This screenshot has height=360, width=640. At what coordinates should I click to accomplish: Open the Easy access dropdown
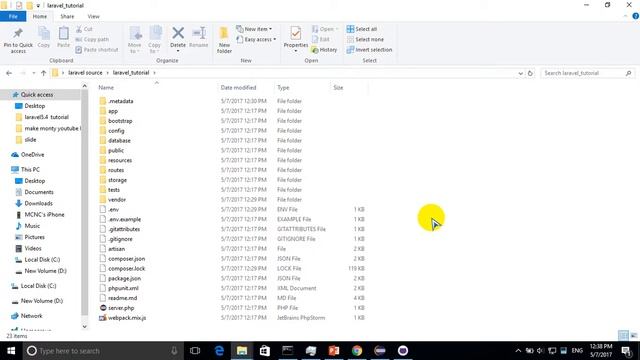(256, 40)
